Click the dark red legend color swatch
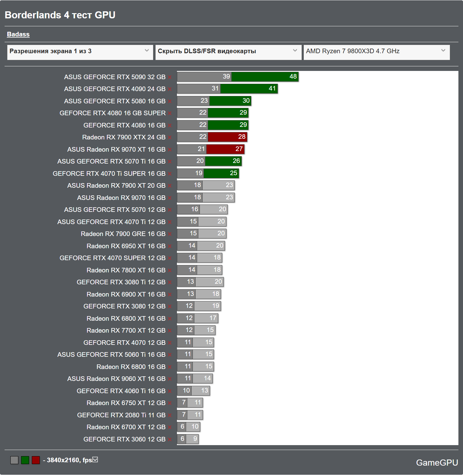 pos(36,460)
